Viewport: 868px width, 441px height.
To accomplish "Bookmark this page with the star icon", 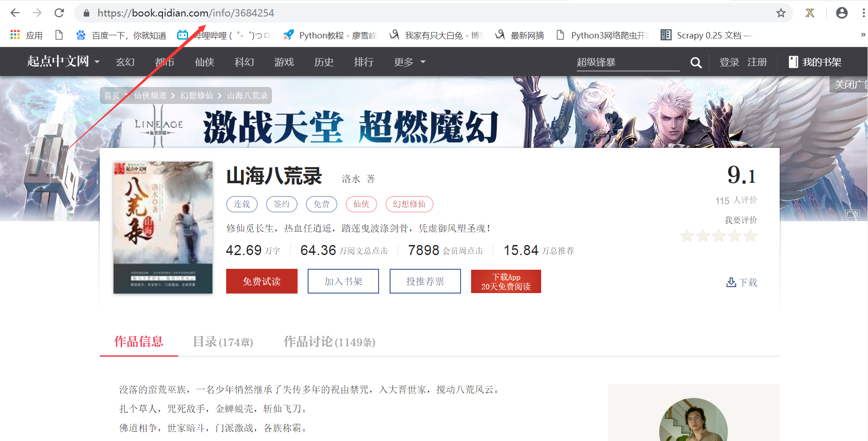I will (781, 13).
